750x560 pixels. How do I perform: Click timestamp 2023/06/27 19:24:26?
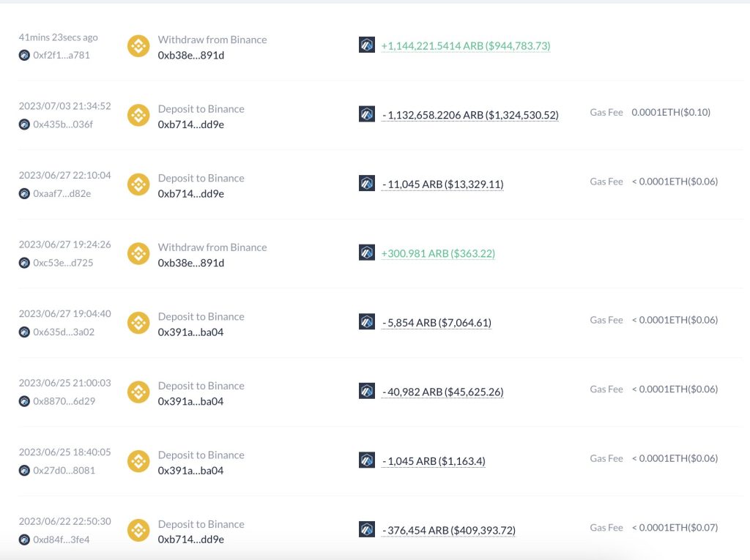click(64, 244)
